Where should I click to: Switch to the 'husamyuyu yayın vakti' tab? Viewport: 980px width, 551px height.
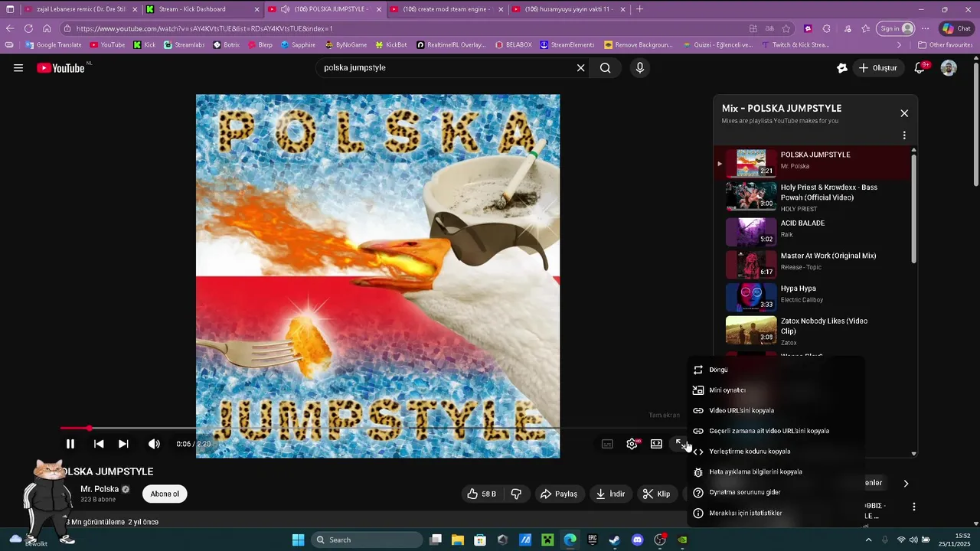click(x=567, y=9)
